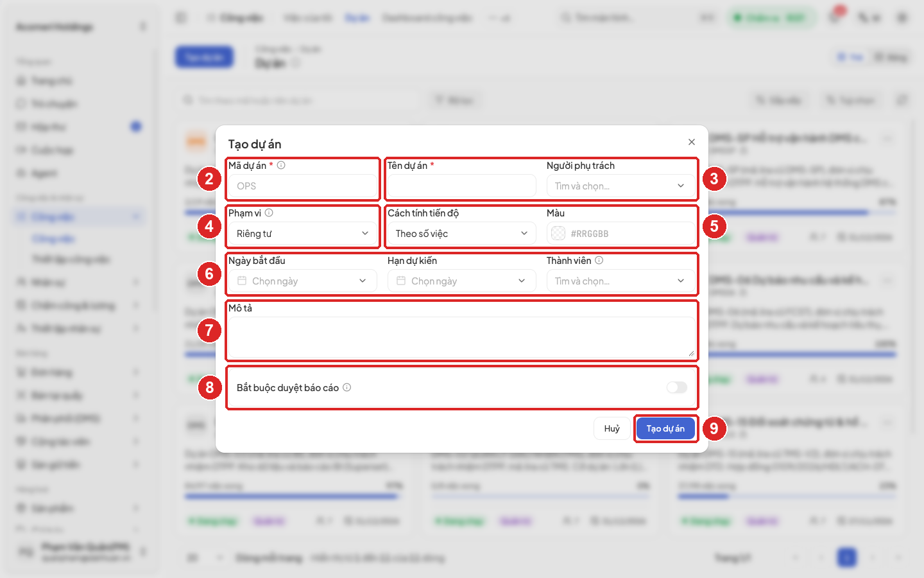Click the info icon next to Mã dự án
This screenshot has height=578, width=924.
281,165
